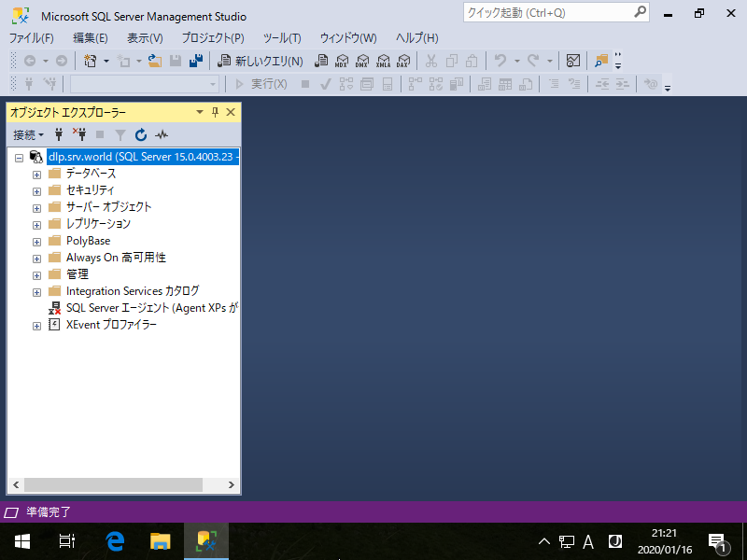Image resolution: width=747 pixels, height=560 pixels.
Task: Collapse the dlp.srv.world server node
Action: click(x=19, y=158)
